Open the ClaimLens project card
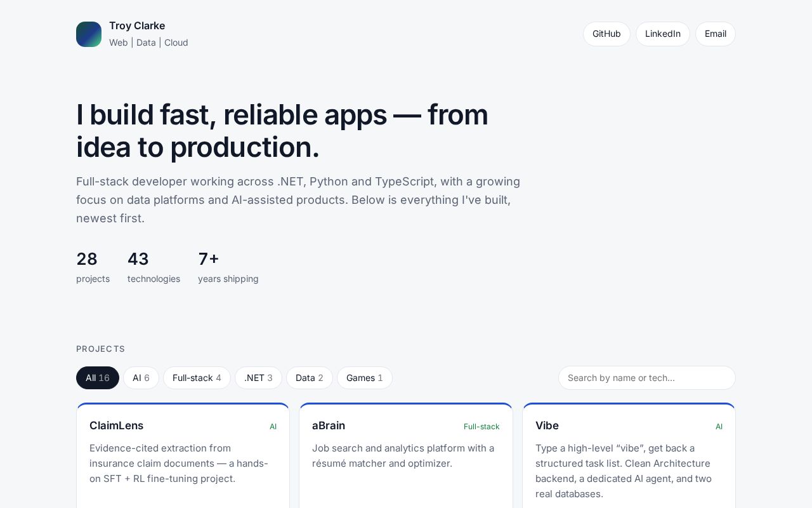 pyautogui.click(x=183, y=455)
